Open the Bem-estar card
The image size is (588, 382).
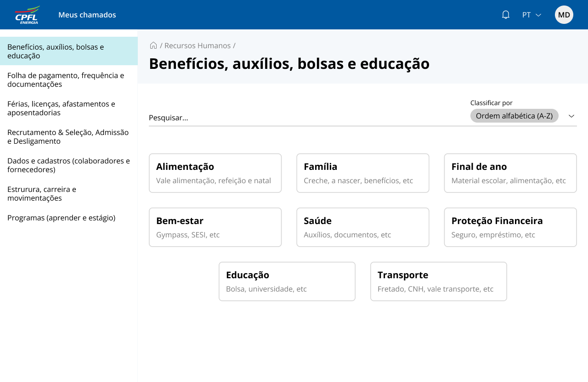click(215, 227)
